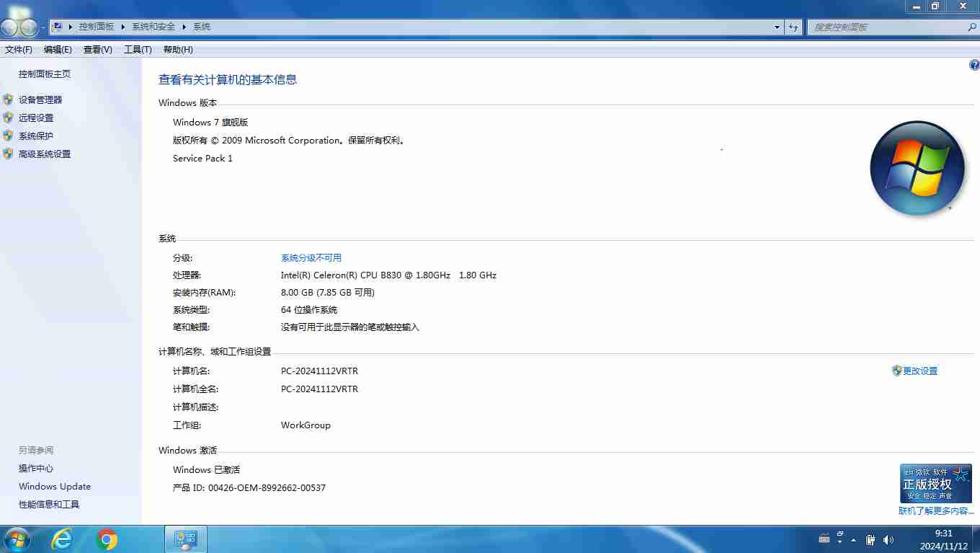Open the touch keyboard from the tray

[824, 539]
